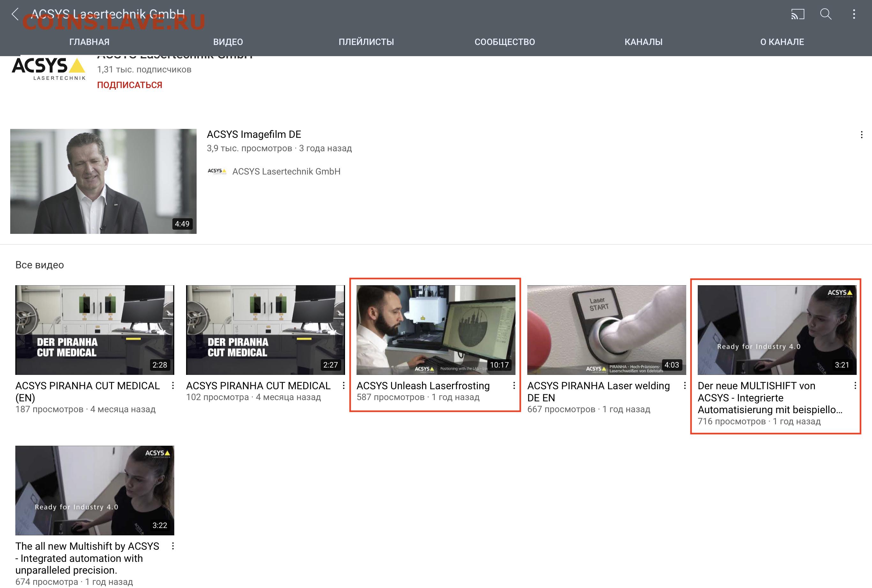Image resolution: width=872 pixels, height=588 pixels.
Task: Play the ACSYS Imagefilm DE 4:49 thumbnail
Action: click(103, 181)
